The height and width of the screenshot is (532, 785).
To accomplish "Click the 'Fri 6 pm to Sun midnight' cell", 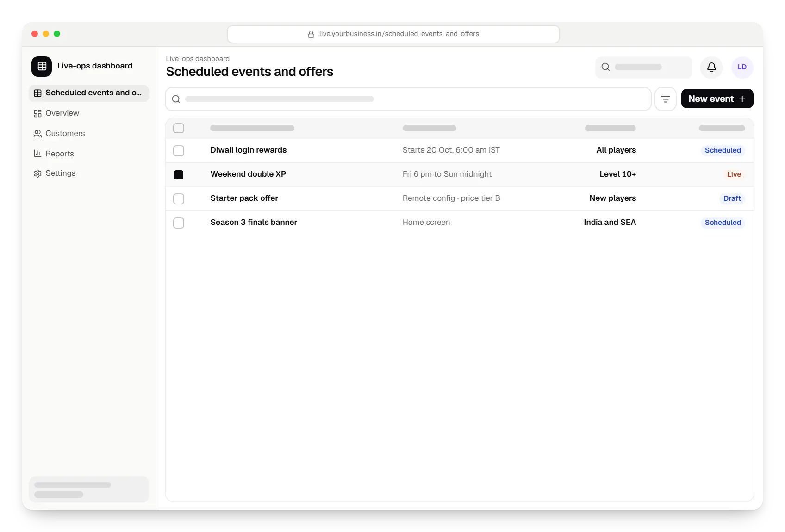I will (447, 174).
